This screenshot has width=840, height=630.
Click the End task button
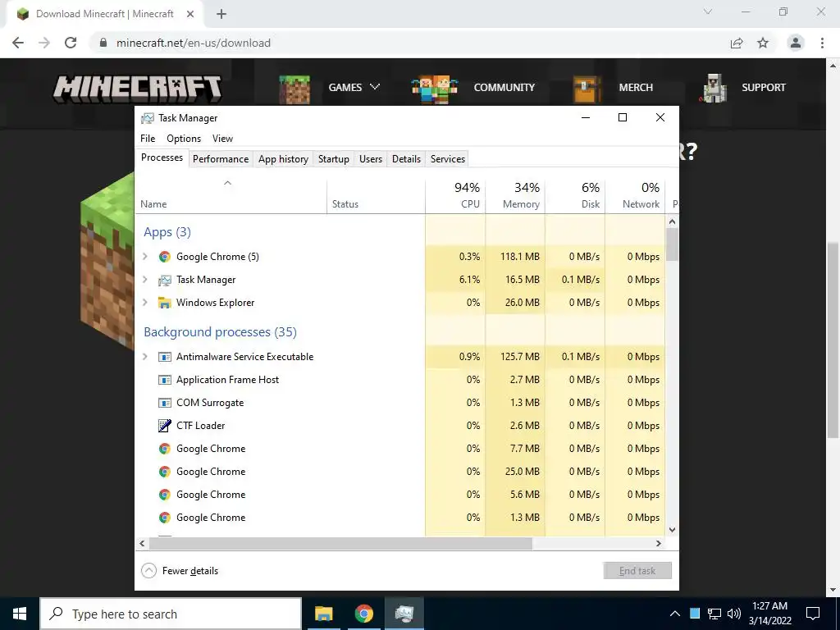click(x=637, y=571)
